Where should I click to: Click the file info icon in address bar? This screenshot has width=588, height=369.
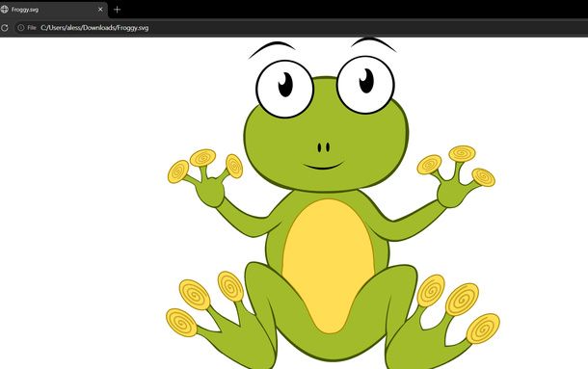click(x=21, y=28)
